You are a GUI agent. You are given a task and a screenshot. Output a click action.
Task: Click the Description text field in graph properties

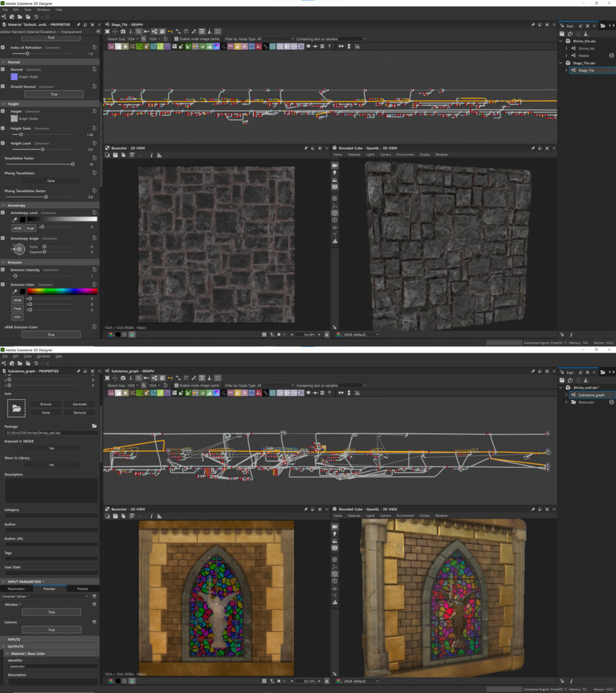[x=50, y=490]
